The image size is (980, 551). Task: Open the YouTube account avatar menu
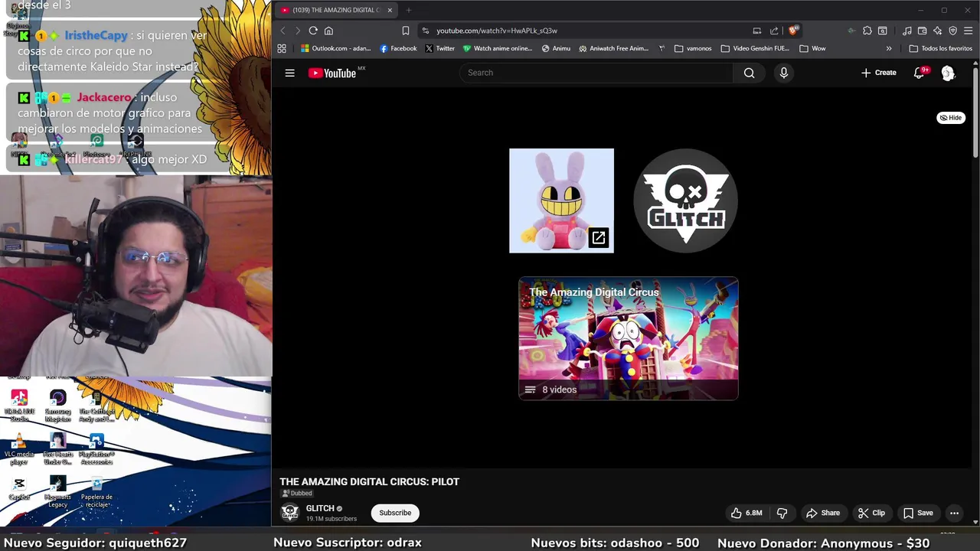pyautogui.click(x=948, y=73)
